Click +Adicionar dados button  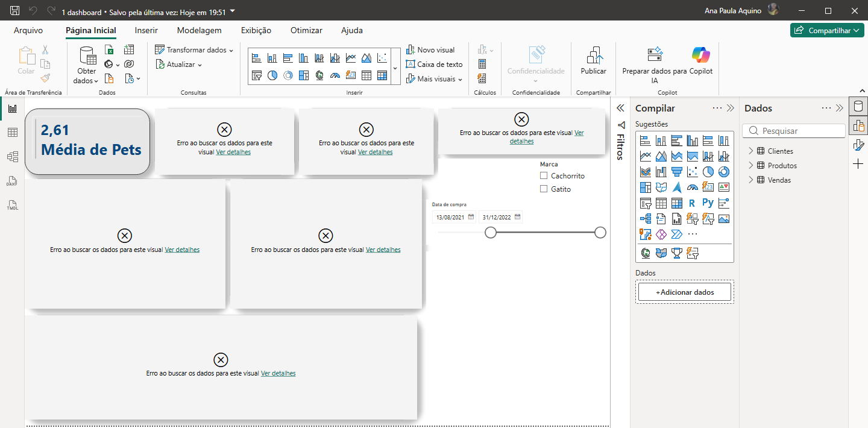(x=685, y=292)
